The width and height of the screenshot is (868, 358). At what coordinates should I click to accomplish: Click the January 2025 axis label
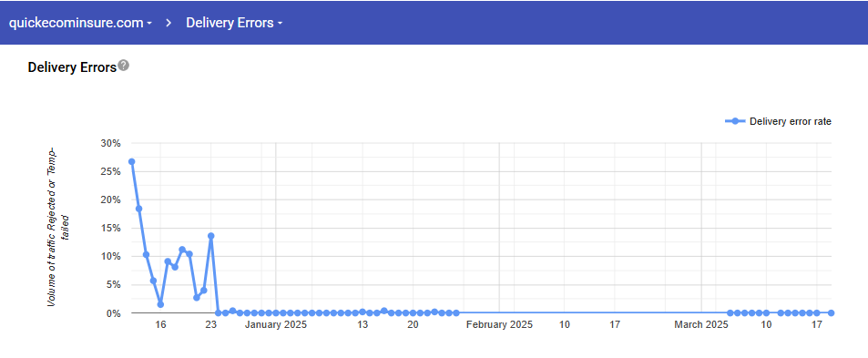coord(276,325)
